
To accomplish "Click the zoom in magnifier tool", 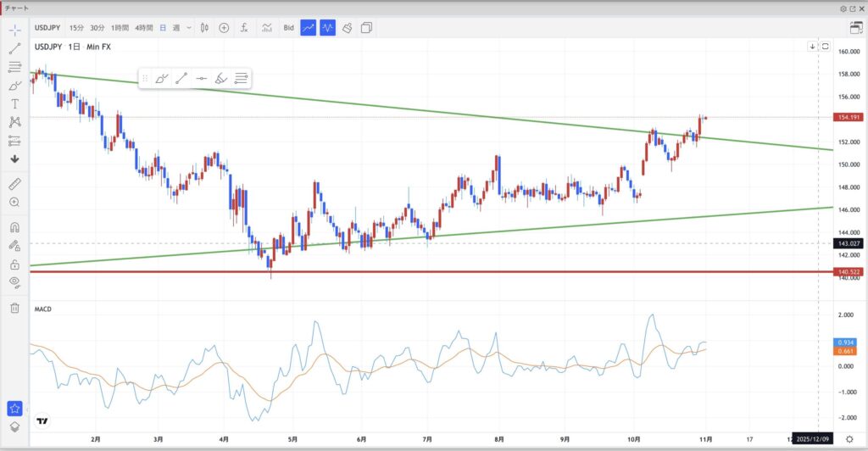I will [14, 203].
